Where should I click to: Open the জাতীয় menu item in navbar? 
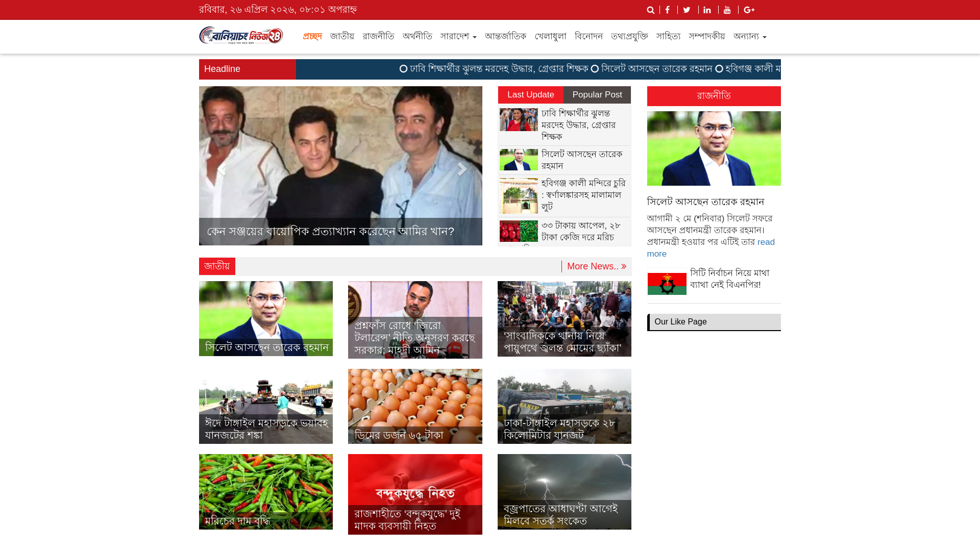(342, 37)
